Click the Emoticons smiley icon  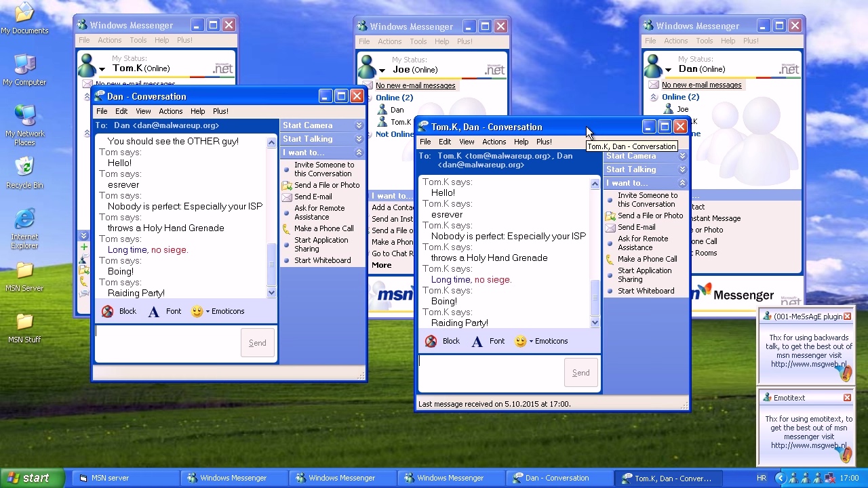(x=520, y=341)
